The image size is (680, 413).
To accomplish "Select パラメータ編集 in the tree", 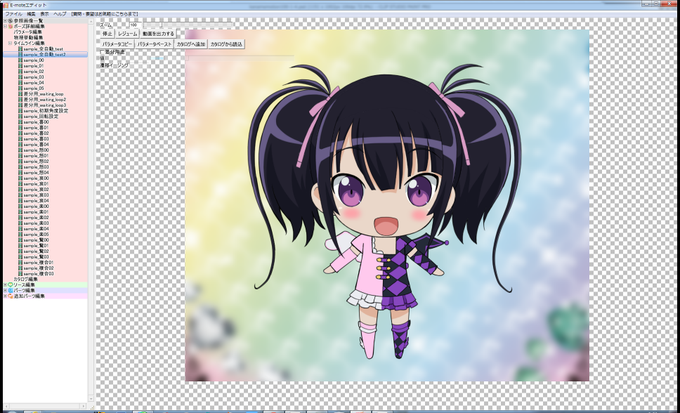I will click(x=28, y=32).
